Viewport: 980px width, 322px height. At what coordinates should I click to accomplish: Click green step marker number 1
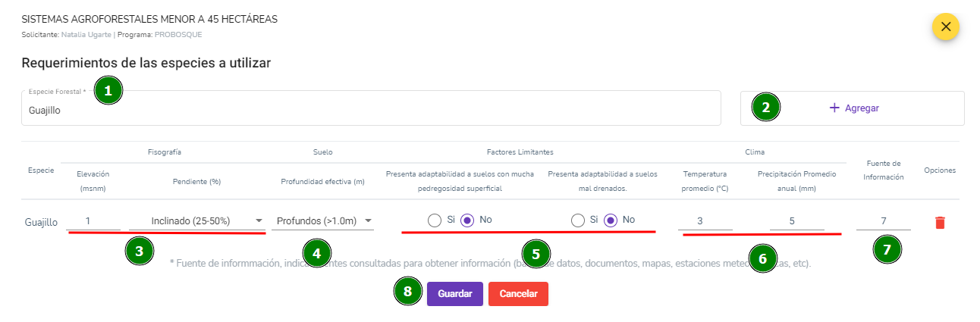coord(108,90)
